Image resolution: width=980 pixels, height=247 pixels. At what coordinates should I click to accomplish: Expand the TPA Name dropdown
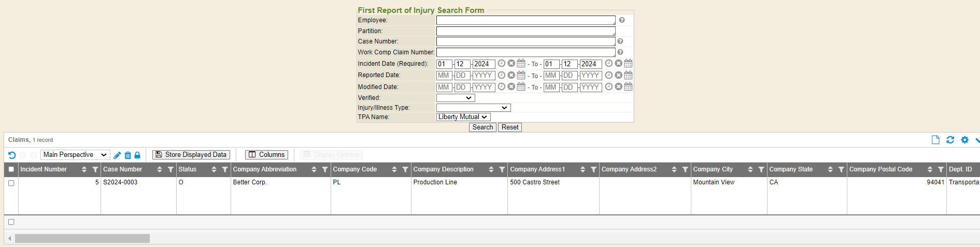[x=463, y=117]
